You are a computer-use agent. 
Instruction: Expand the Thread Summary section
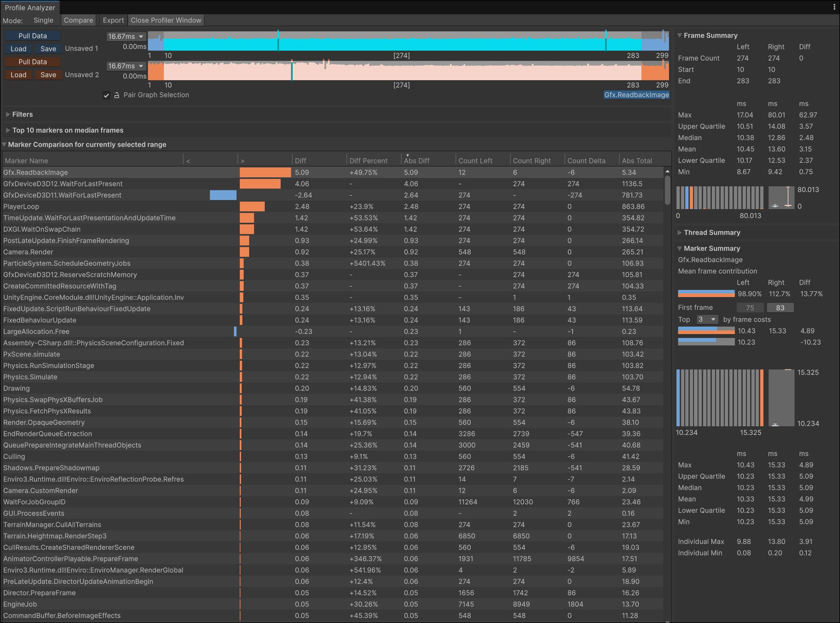[712, 232]
